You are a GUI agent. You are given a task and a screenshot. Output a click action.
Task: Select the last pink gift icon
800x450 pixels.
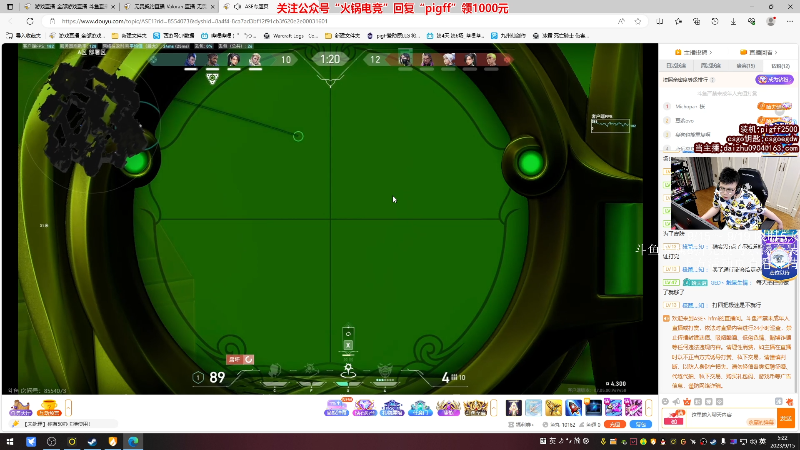[x=633, y=408]
